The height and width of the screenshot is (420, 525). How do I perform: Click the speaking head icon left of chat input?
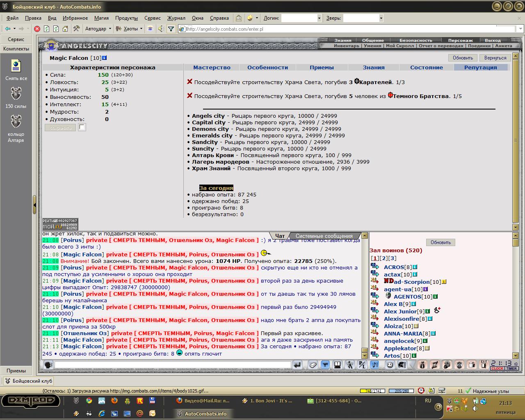(48, 365)
